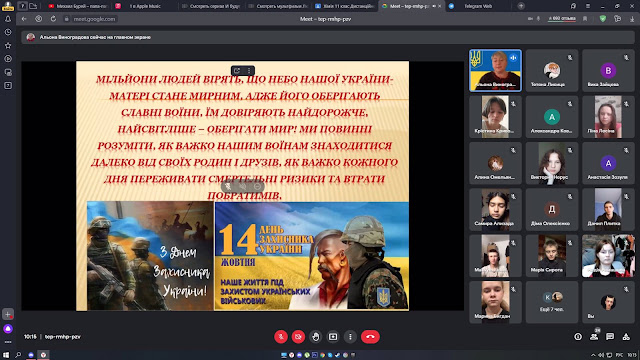Open a new browser tab
The image size is (640, 360).
521,6
